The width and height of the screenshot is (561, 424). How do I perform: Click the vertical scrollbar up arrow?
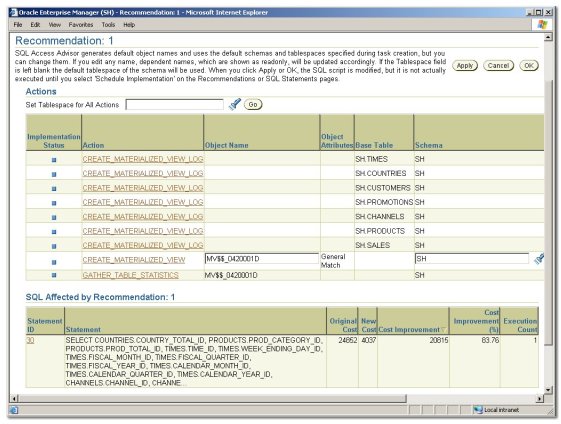point(548,37)
